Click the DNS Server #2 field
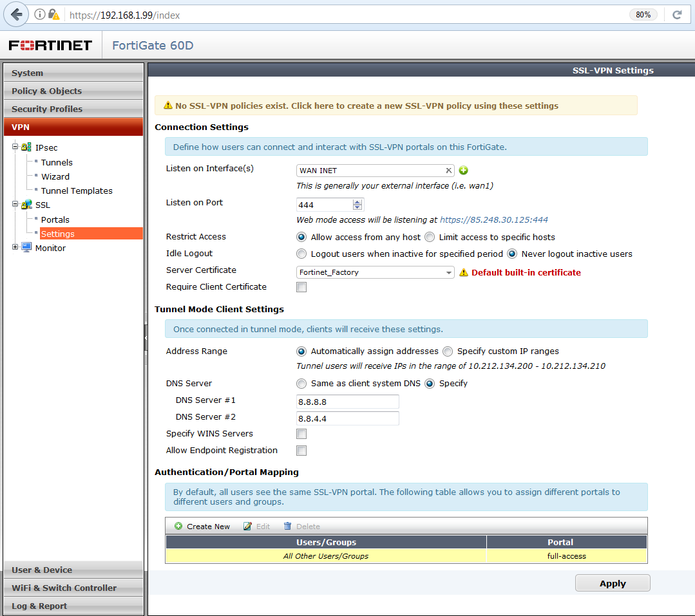Image resolution: width=695 pixels, height=616 pixels. 348,418
